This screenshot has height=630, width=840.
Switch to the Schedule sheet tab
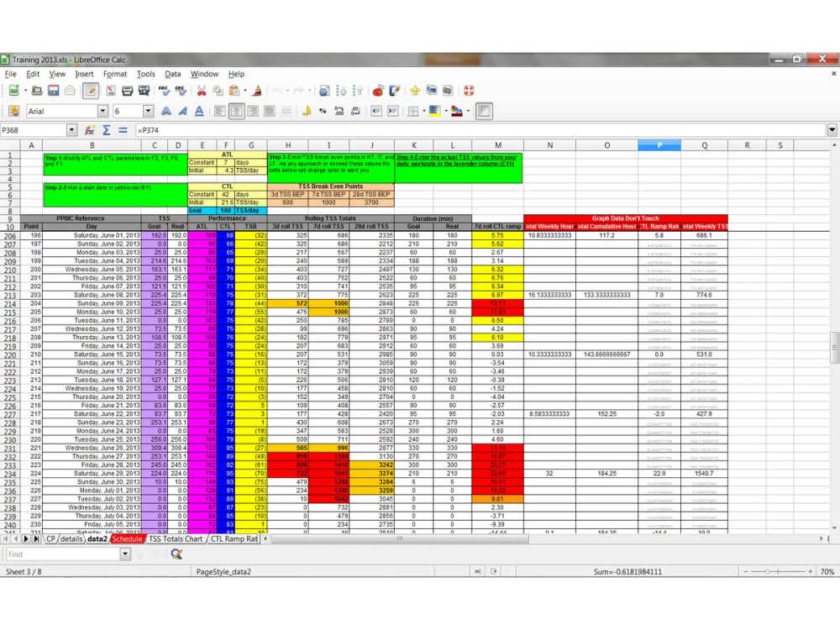128,539
